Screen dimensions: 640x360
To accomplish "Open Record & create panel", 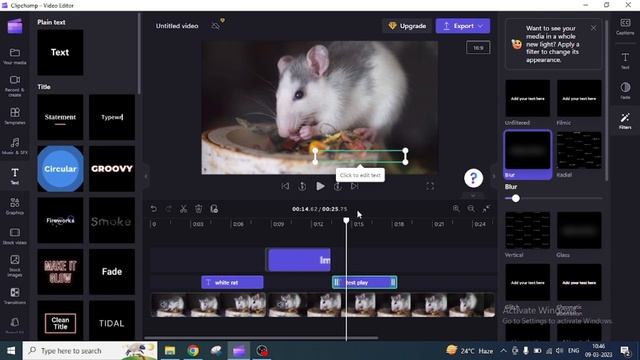I will tap(15, 85).
